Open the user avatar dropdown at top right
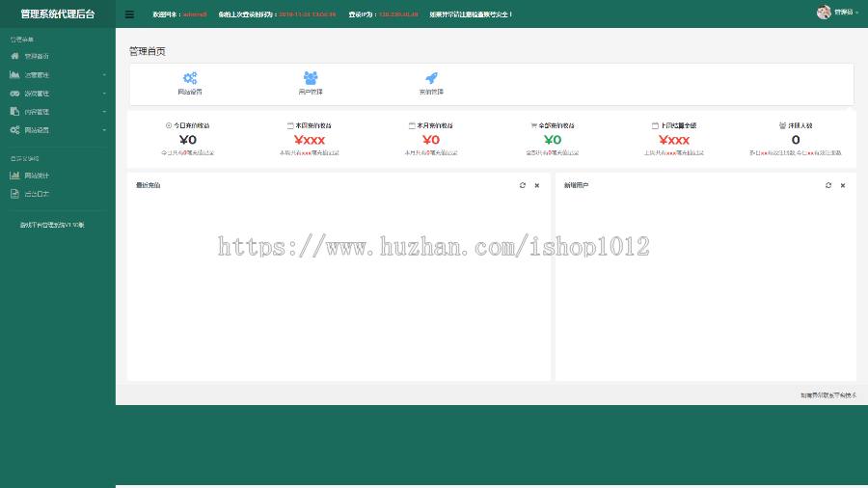Viewport: 868px width, 488px height. 837,13
